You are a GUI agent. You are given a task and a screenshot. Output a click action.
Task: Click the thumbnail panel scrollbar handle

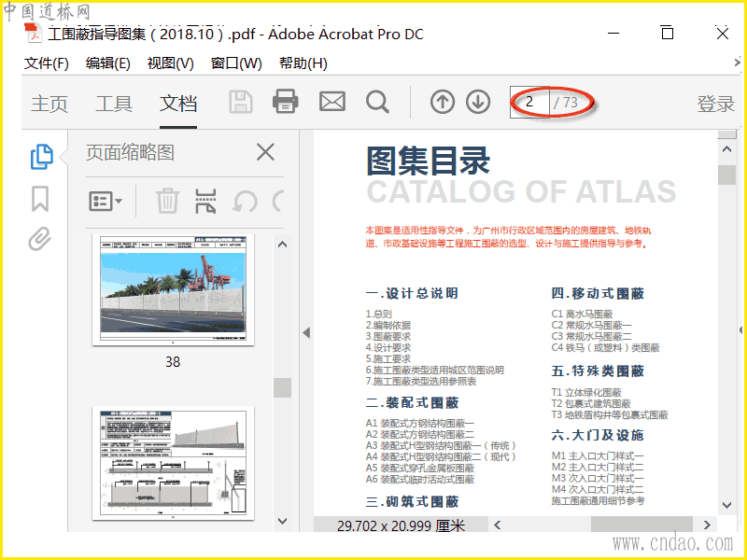[283, 387]
